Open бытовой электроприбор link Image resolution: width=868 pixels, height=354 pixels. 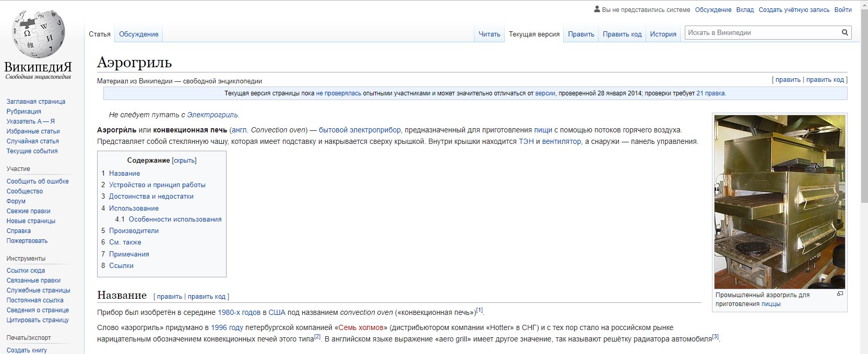pyautogui.click(x=360, y=130)
